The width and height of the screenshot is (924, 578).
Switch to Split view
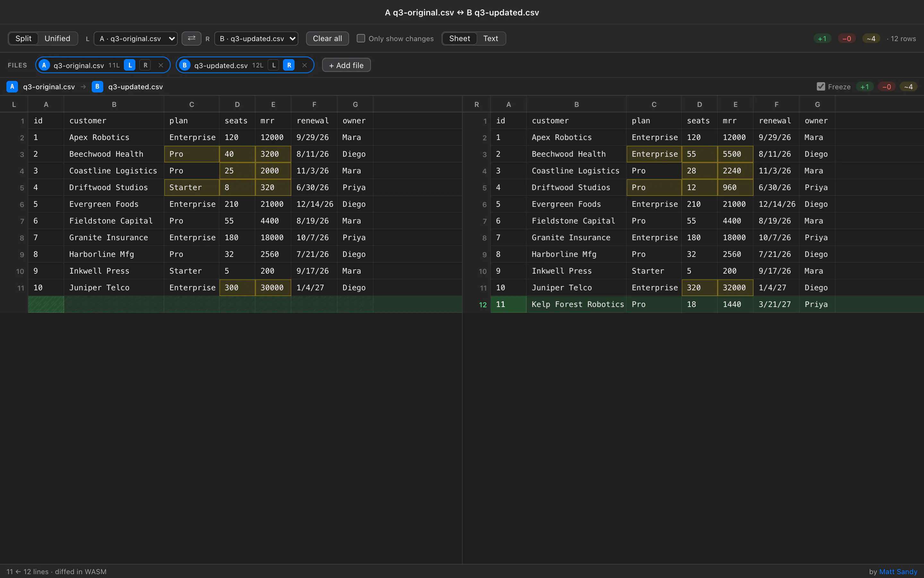23,38
